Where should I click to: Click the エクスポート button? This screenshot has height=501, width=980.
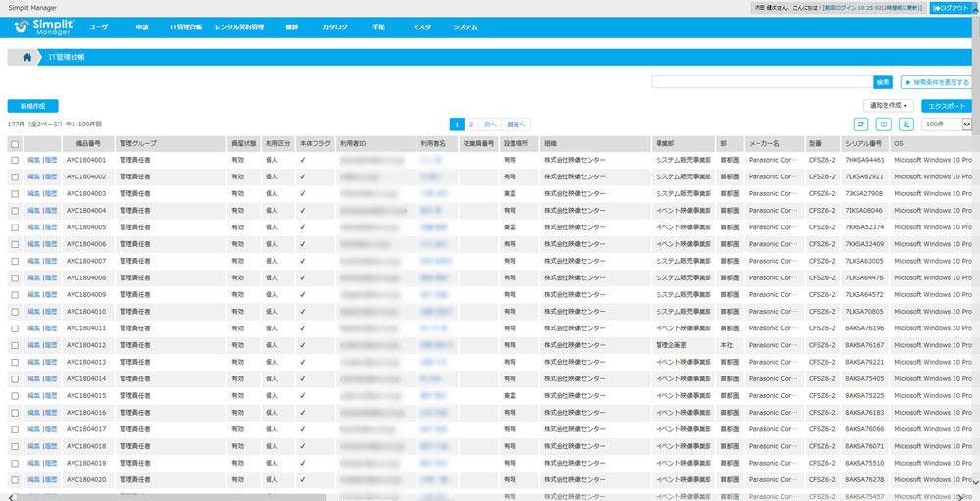[x=947, y=106]
